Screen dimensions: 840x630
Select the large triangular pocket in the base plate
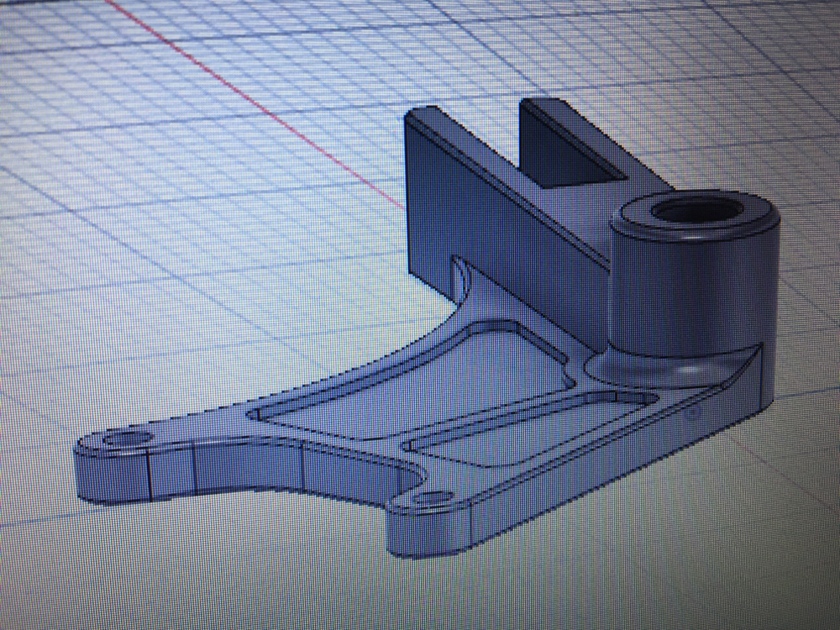[x=410, y=381]
